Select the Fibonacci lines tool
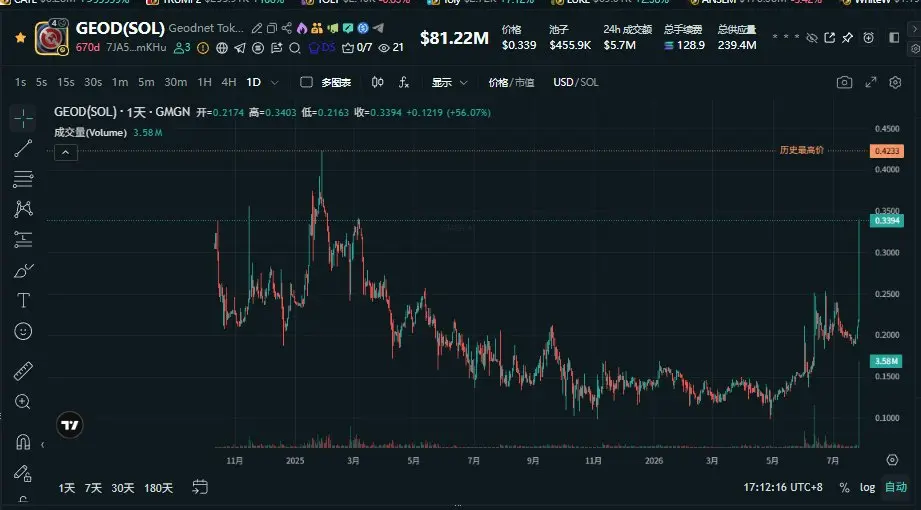This screenshot has width=921, height=510. [x=23, y=179]
